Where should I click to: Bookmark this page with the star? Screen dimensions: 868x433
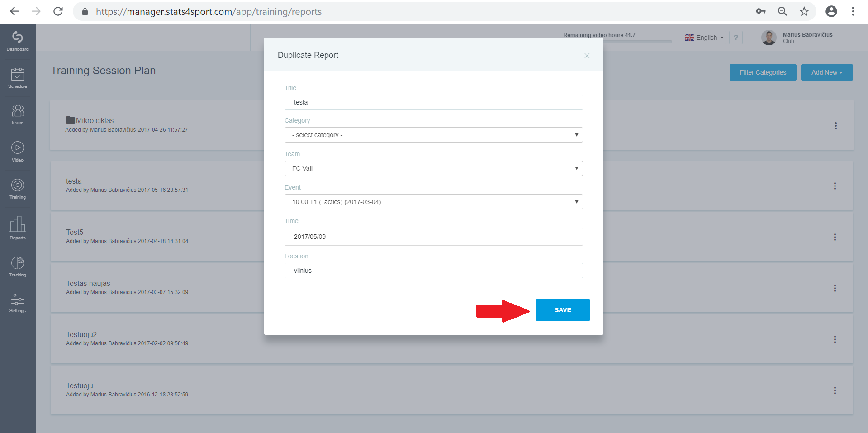pyautogui.click(x=804, y=11)
